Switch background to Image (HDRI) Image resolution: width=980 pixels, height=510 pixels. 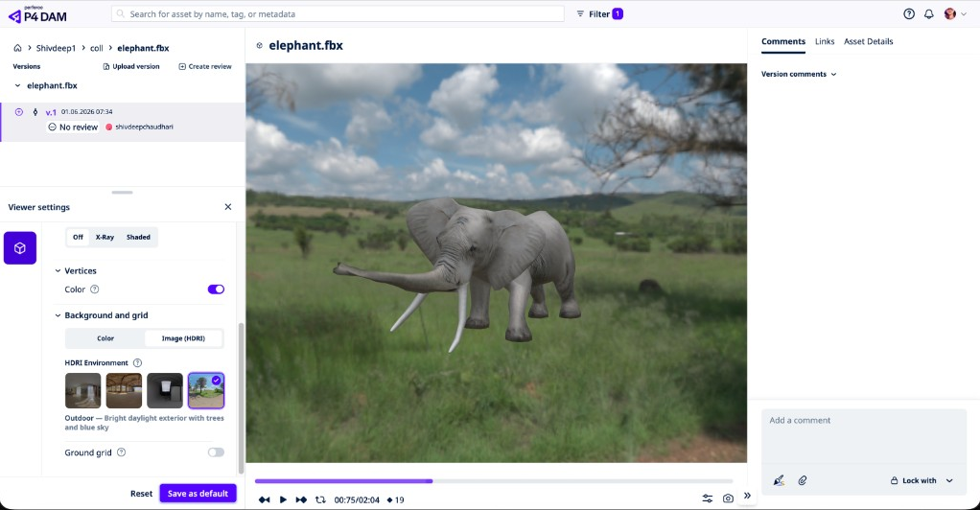click(183, 338)
